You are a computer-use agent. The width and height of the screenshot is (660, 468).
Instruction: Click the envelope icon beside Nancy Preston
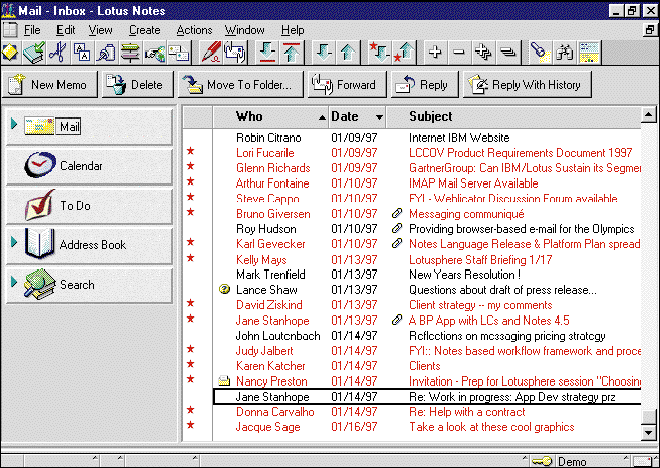click(224, 381)
